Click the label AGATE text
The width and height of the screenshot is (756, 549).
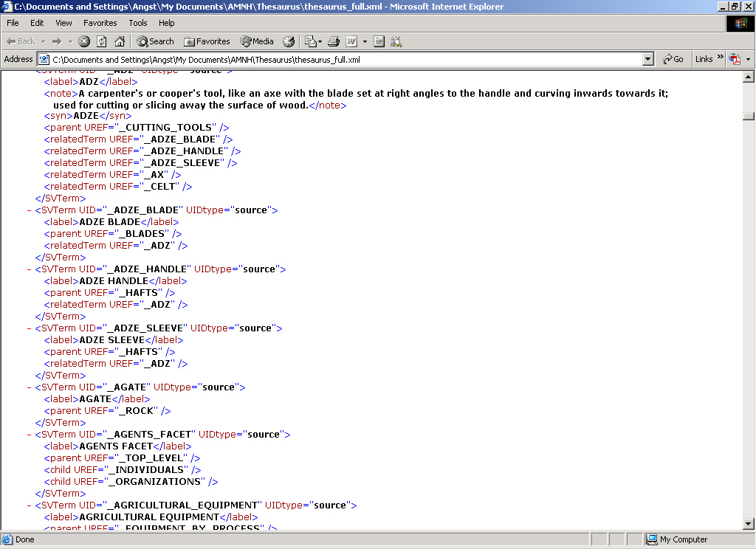tap(95, 399)
